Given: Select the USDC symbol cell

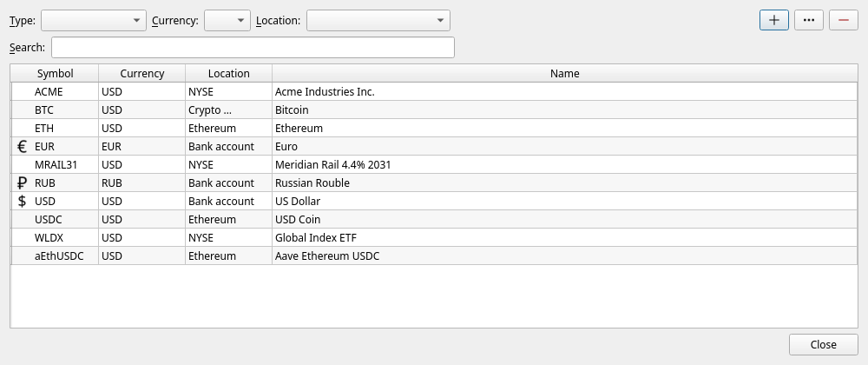Looking at the screenshot, I should click(x=55, y=219).
